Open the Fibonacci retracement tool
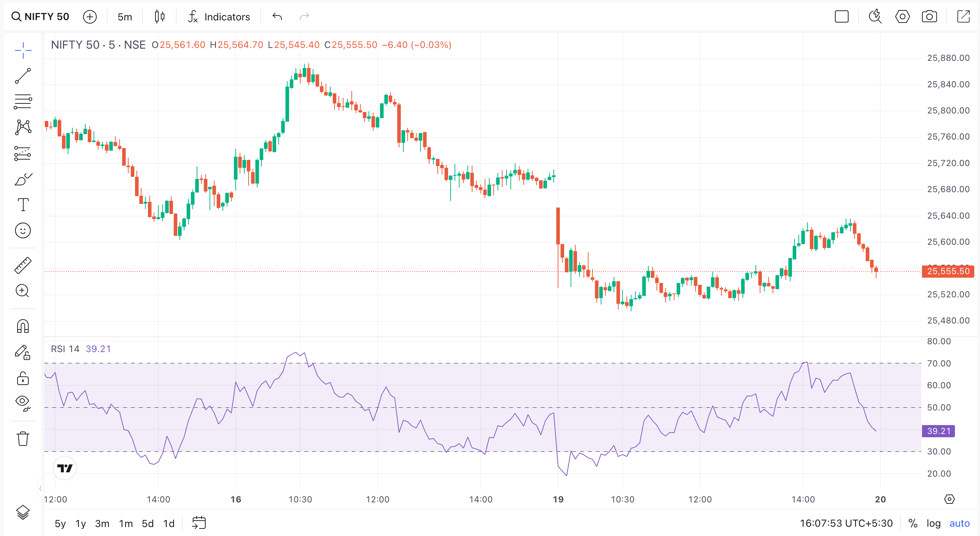 (23, 102)
